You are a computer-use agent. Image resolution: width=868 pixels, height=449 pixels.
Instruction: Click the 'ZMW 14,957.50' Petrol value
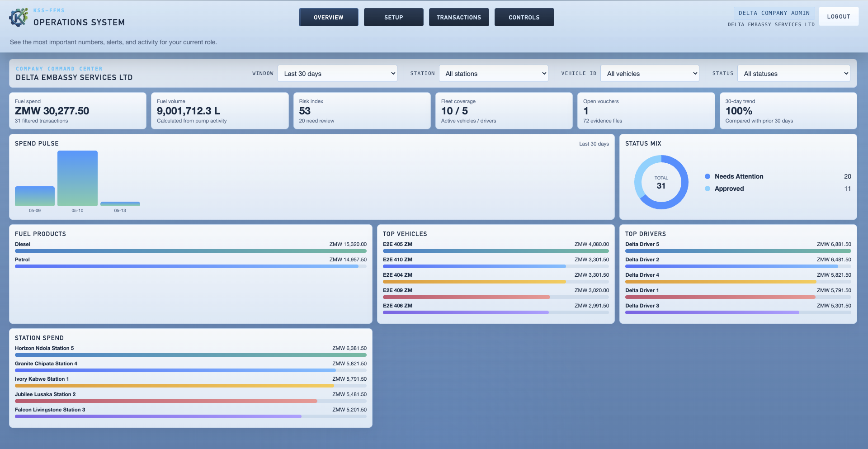(348, 260)
